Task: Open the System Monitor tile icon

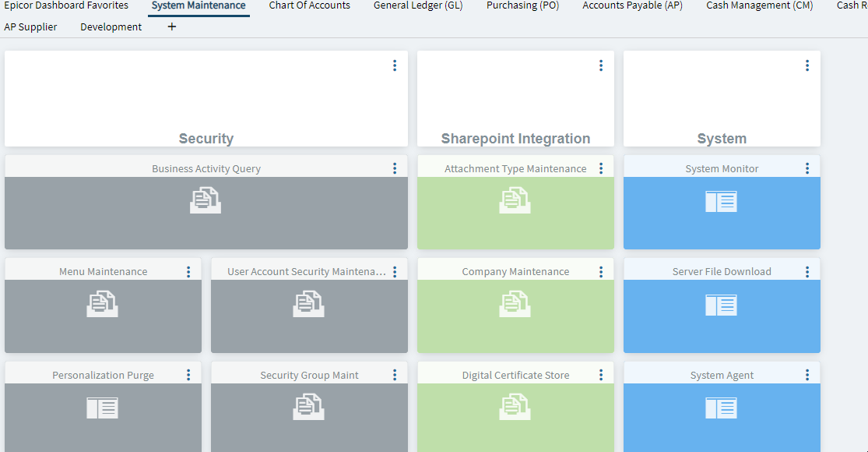Action: 721,202
